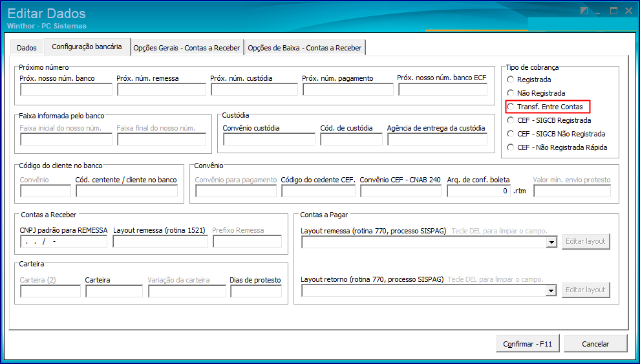Focus the Código do cedente CEF field
640x364 pixels.
click(318, 191)
